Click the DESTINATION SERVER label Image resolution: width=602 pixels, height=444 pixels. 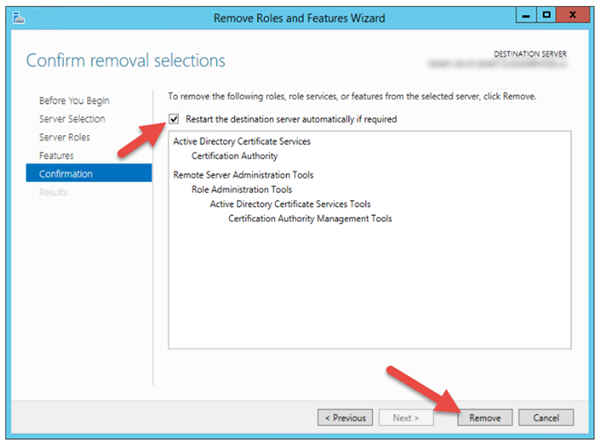(530, 54)
